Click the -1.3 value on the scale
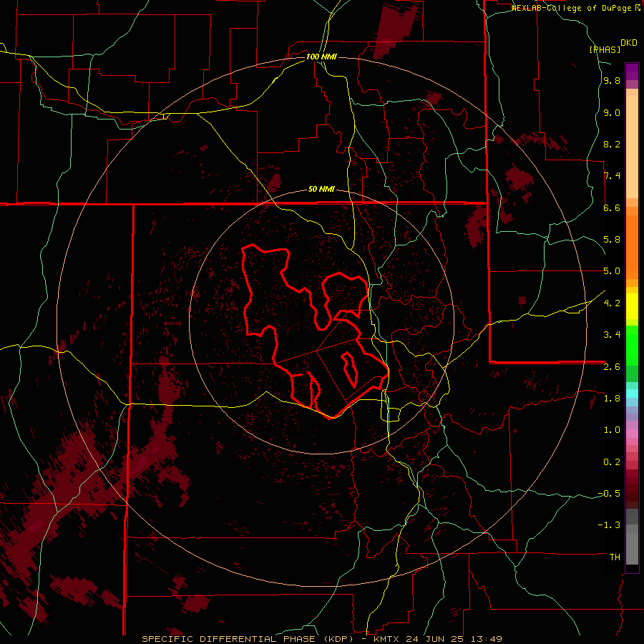Viewport: 644px width, 644px height. pyautogui.click(x=609, y=525)
